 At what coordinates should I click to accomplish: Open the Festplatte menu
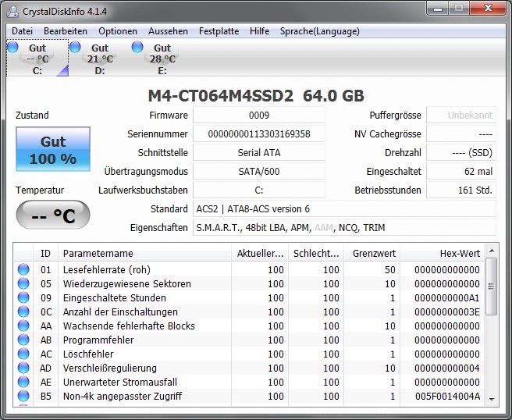pyautogui.click(x=219, y=31)
